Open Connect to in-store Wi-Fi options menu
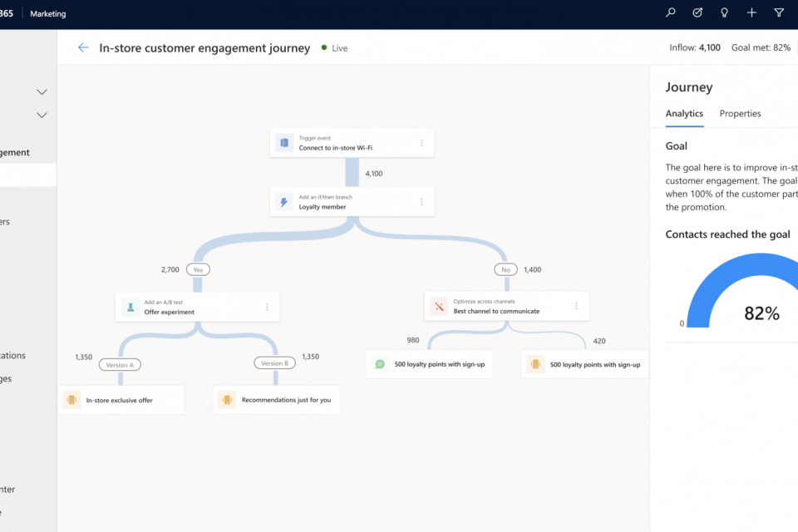 tap(421, 143)
